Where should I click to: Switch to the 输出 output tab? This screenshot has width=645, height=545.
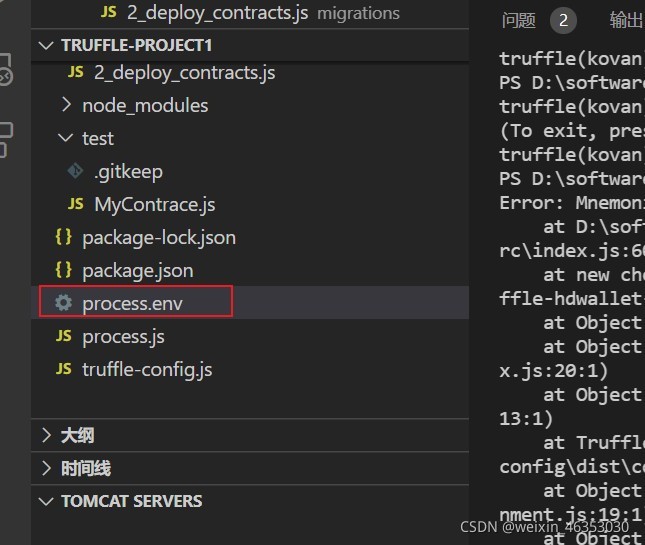[626, 20]
